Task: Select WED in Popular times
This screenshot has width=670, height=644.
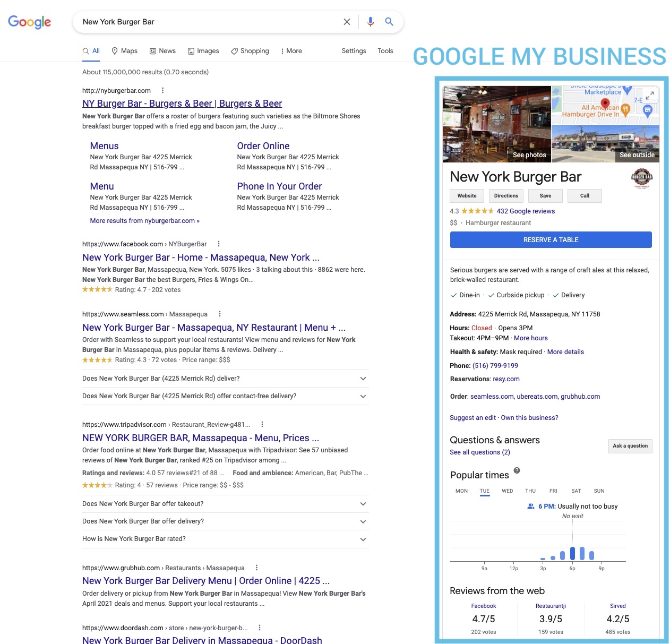Action: 508,491
